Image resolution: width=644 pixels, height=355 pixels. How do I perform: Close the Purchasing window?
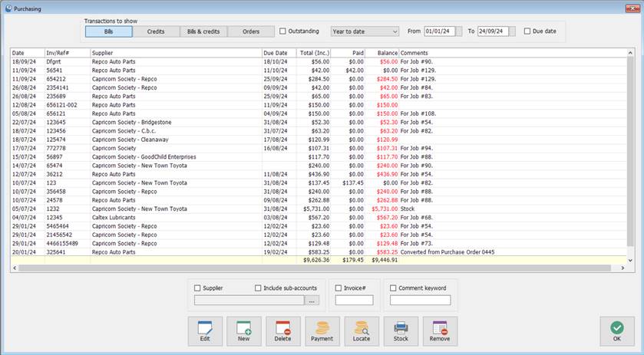click(632, 8)
